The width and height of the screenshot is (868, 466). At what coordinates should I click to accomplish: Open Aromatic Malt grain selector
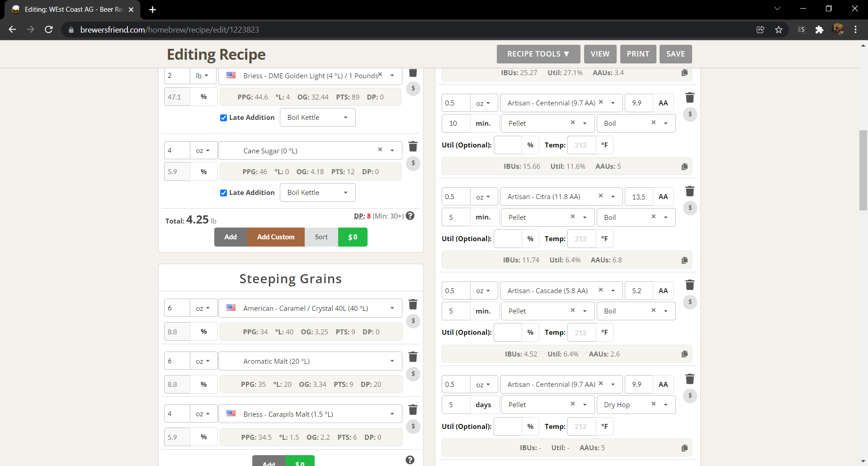click(310, 361)
